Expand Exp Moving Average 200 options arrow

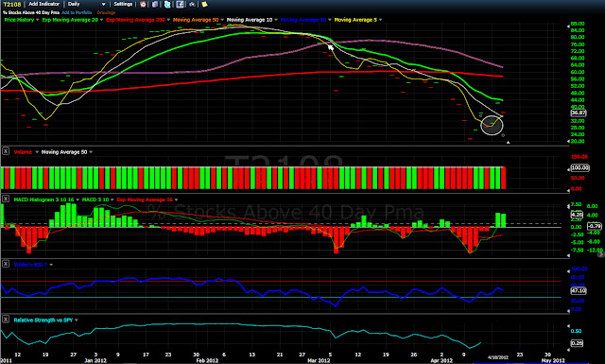tap(168, 20)
